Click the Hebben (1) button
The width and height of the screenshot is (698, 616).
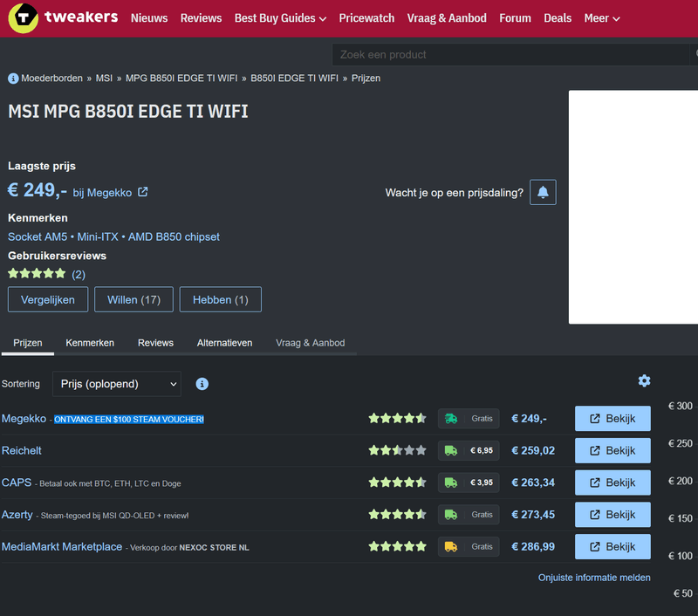click(221, 299)
